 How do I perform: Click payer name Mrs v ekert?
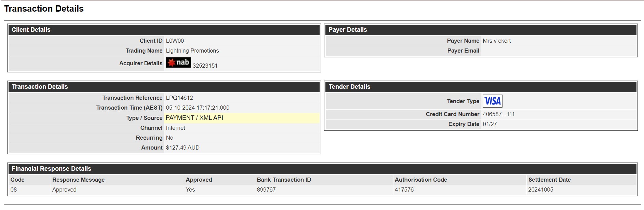point(497,41)
